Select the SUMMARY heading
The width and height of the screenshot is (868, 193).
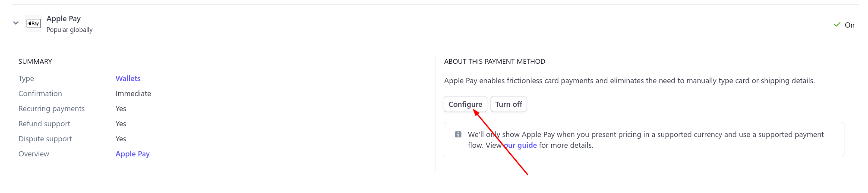[35, 62]
